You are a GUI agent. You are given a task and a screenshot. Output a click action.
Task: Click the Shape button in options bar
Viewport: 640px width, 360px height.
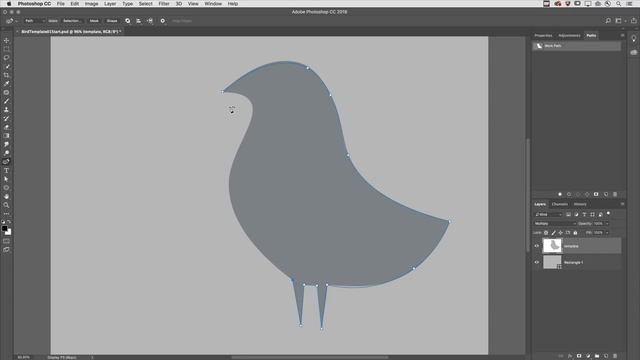click(x=112, y=21)
